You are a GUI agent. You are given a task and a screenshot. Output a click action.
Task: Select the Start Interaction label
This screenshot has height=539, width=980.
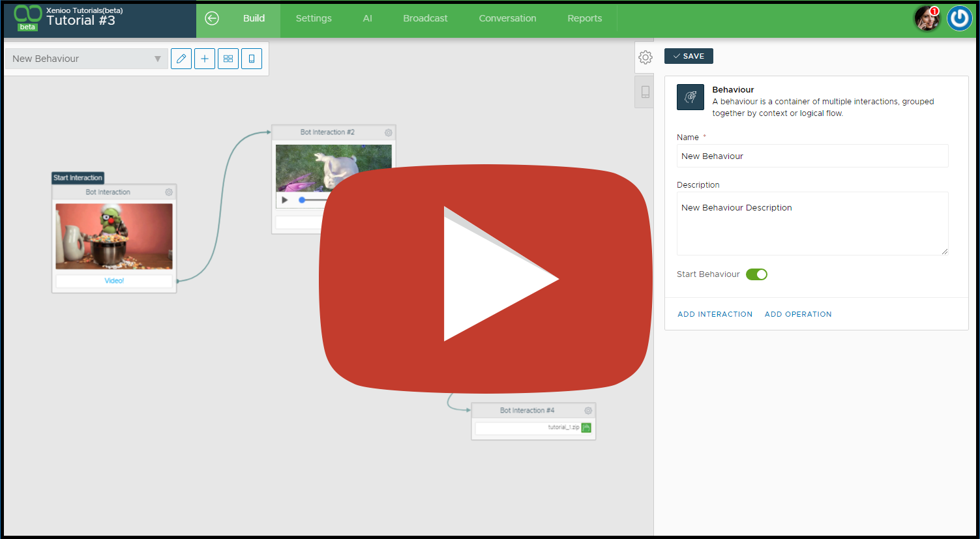point(78,178)
